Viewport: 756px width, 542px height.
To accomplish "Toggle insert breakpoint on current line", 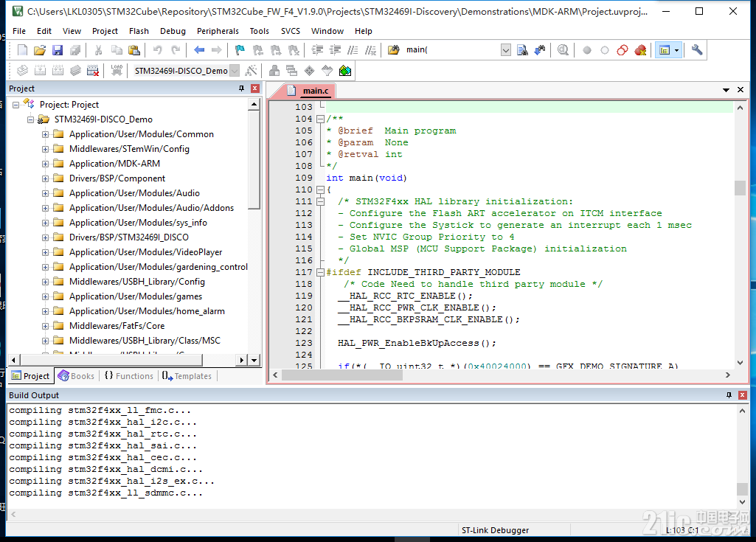I will [587, 50].
